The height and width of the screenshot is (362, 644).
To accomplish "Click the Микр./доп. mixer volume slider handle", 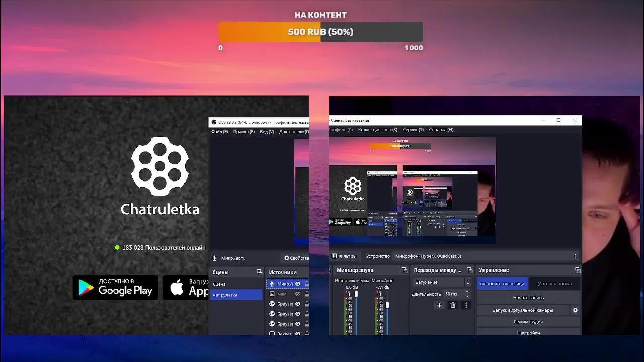I will click(387, 305).
